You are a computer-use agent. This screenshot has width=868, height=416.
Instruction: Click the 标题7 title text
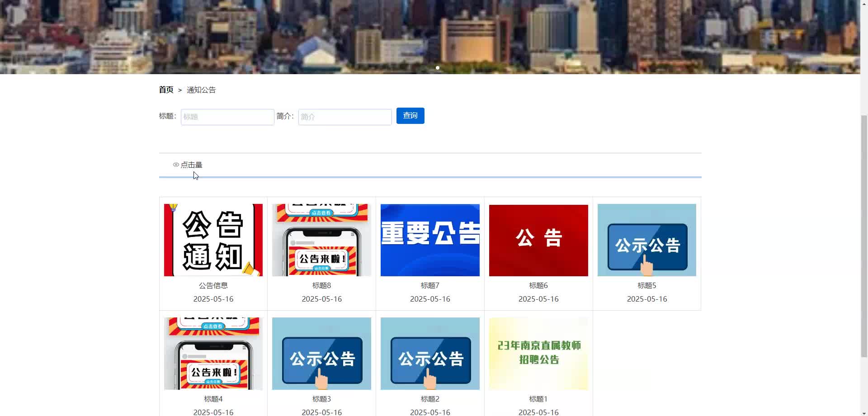click(430, 286)
